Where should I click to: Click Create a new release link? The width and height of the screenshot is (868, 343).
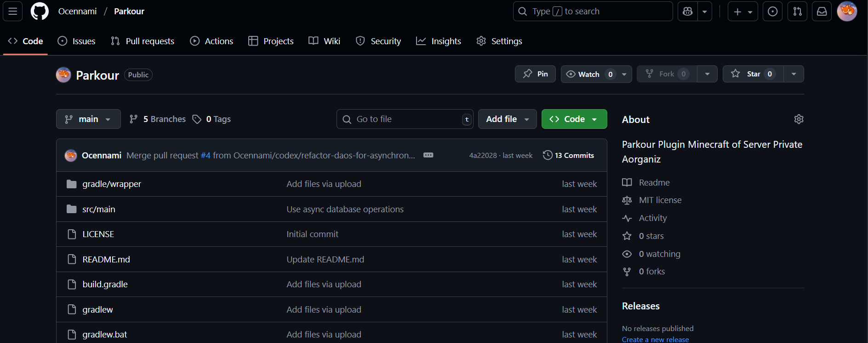pyautogui.click(x=655, y=339)
